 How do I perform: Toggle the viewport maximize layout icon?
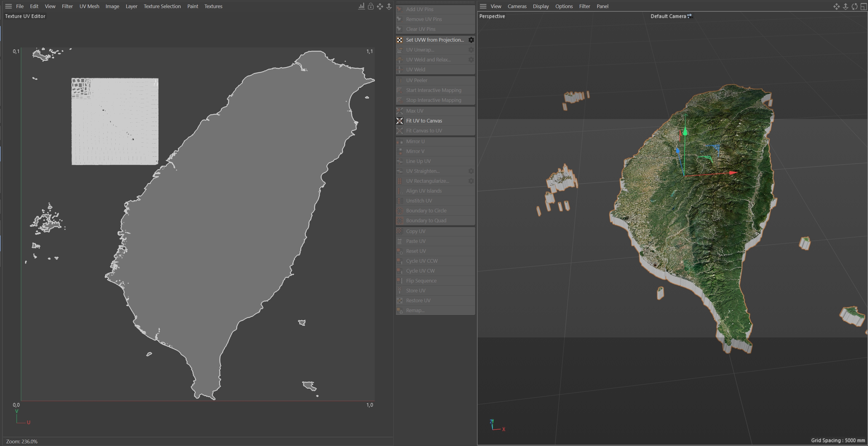pyautogui.click(x=864, y=6)
